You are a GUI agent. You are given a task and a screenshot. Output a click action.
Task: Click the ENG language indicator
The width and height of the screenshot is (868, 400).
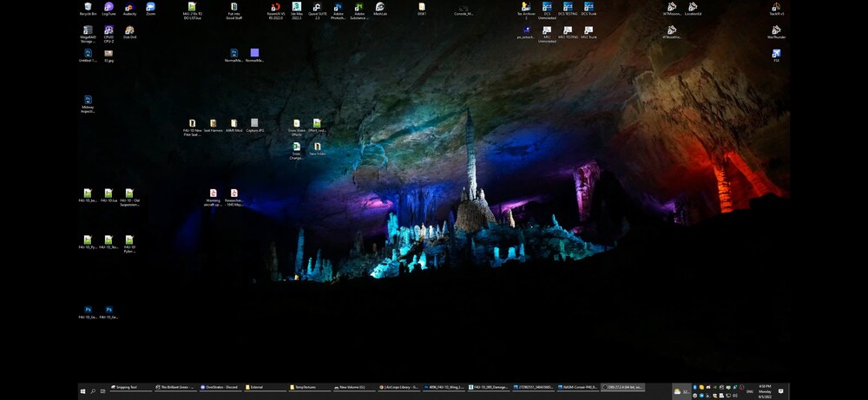point(750,391)
